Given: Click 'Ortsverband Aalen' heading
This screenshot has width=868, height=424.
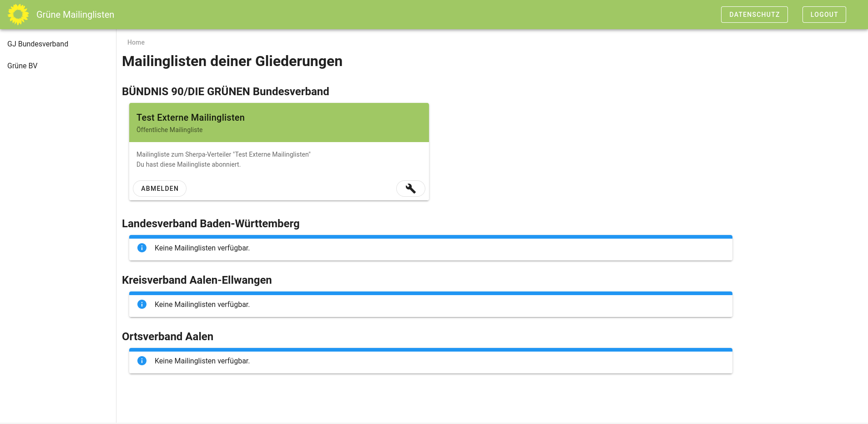Looking at the screenshot, I should click(167, 337).
